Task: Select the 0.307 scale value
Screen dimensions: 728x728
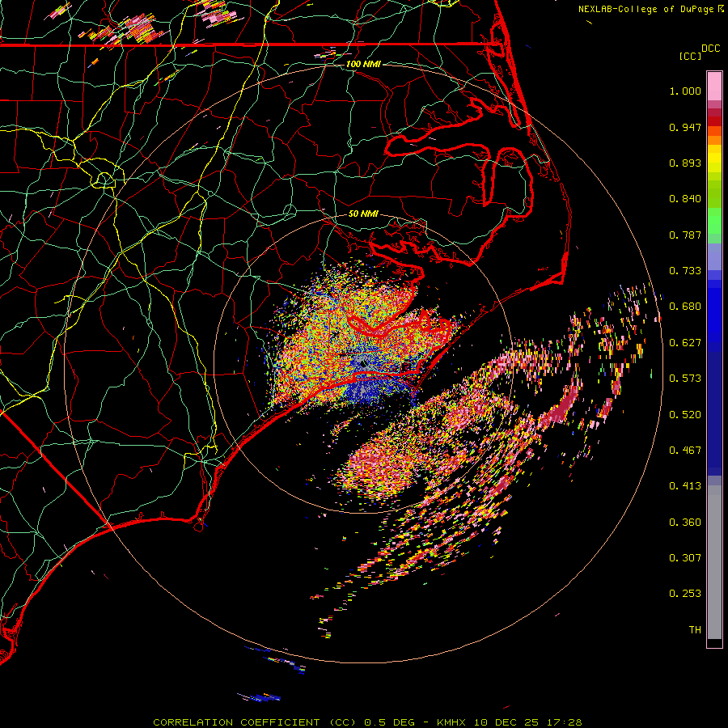Action: 685,558
